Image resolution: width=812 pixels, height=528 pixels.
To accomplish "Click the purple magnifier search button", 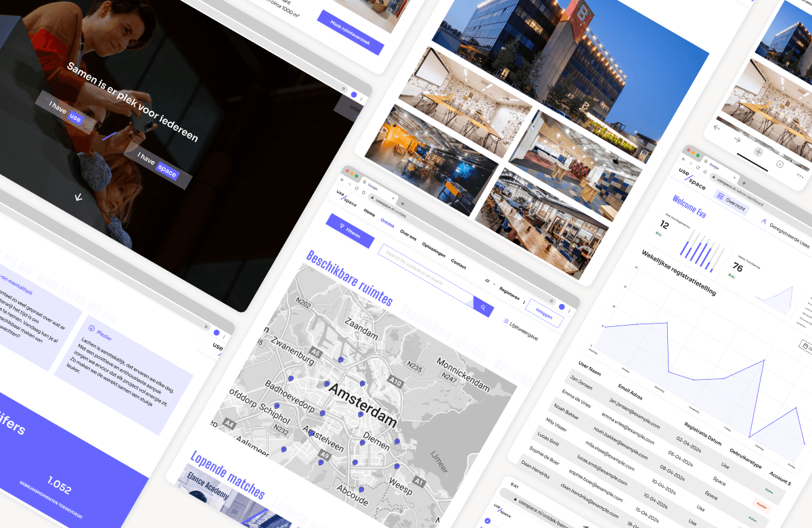I will pos(483,307).
